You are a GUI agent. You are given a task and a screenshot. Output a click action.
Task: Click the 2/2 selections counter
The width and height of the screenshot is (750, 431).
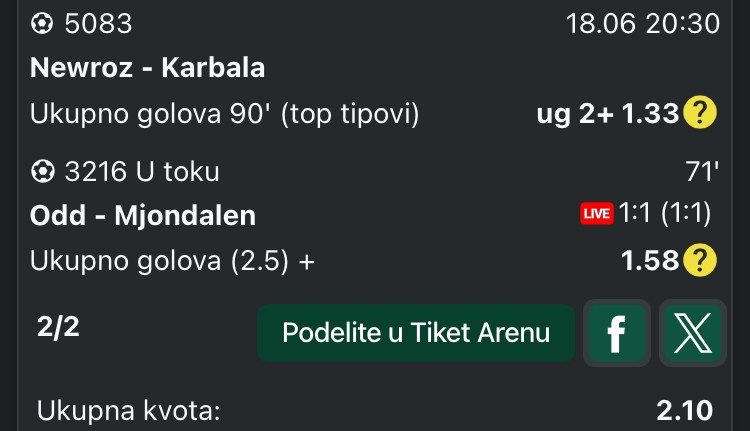pos(58,328)
